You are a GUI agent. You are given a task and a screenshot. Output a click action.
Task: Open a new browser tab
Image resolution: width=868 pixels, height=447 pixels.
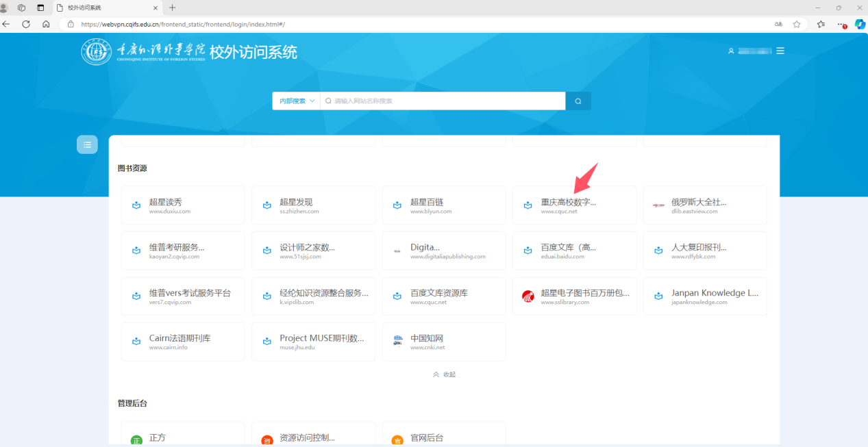click(x=172, y=8)
